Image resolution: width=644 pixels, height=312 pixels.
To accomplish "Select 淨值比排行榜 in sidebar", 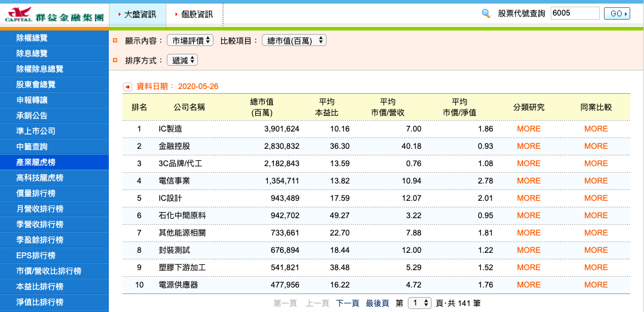I will pyautogui.click(x=54, y=302).
